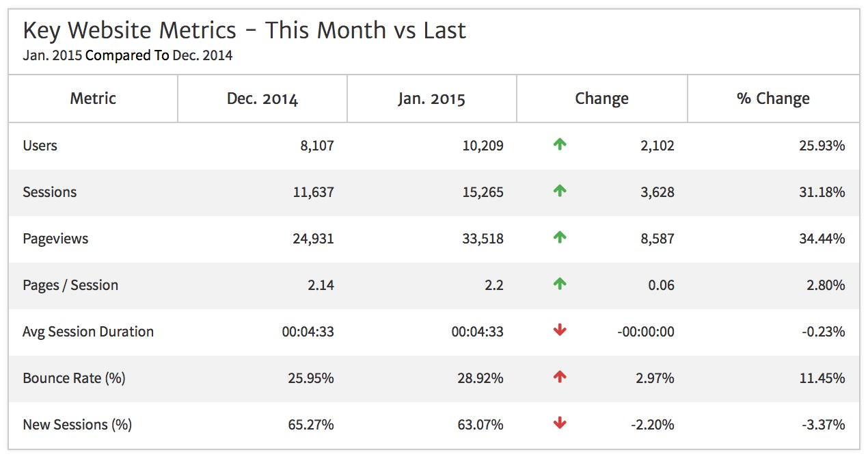Click the Key Website Metrics title
868x461 pixels.
(x=245, y=31)
